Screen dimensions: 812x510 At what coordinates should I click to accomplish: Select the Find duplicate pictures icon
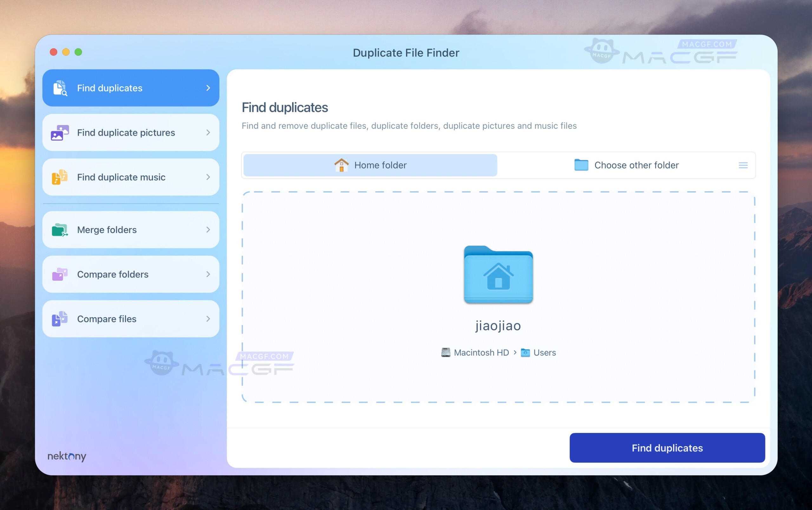pos(60,133)
